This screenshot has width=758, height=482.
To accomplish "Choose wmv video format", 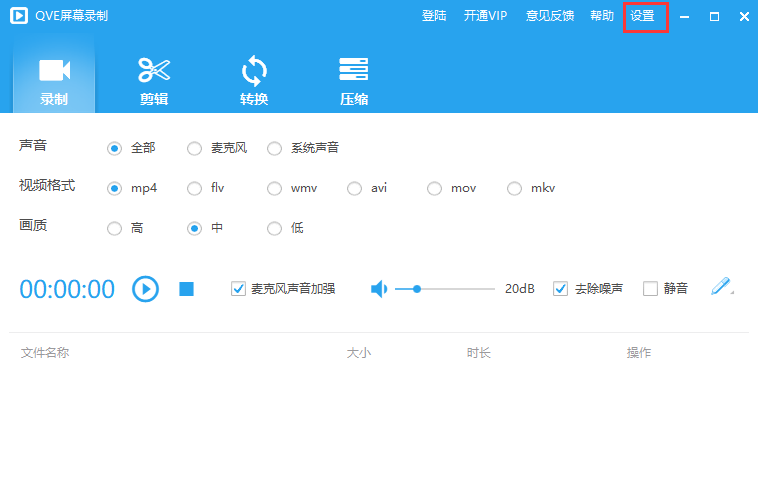I will 275,188.
